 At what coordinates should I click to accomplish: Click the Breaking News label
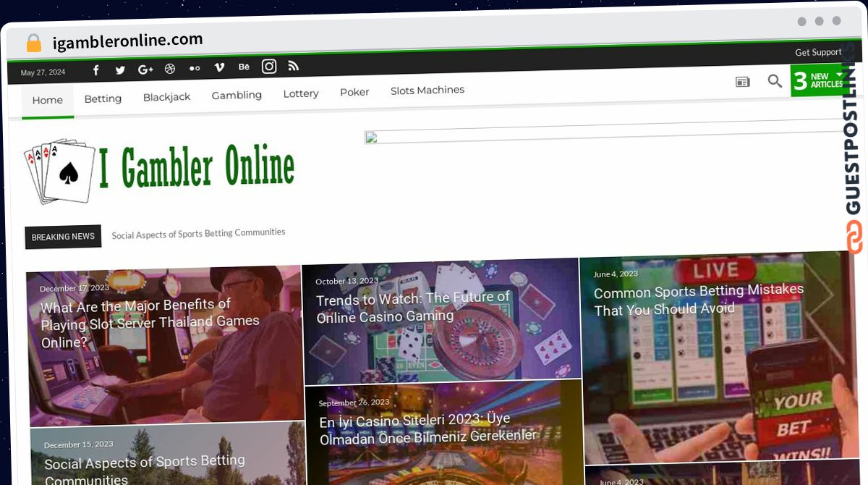63,237
